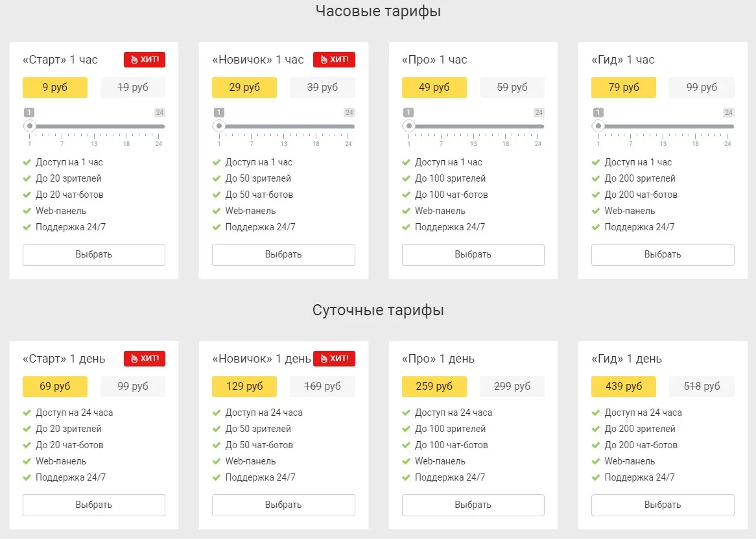Click the slider handle on «Гид» 1 час card
The image size is (756, 539).
point(598,126)
